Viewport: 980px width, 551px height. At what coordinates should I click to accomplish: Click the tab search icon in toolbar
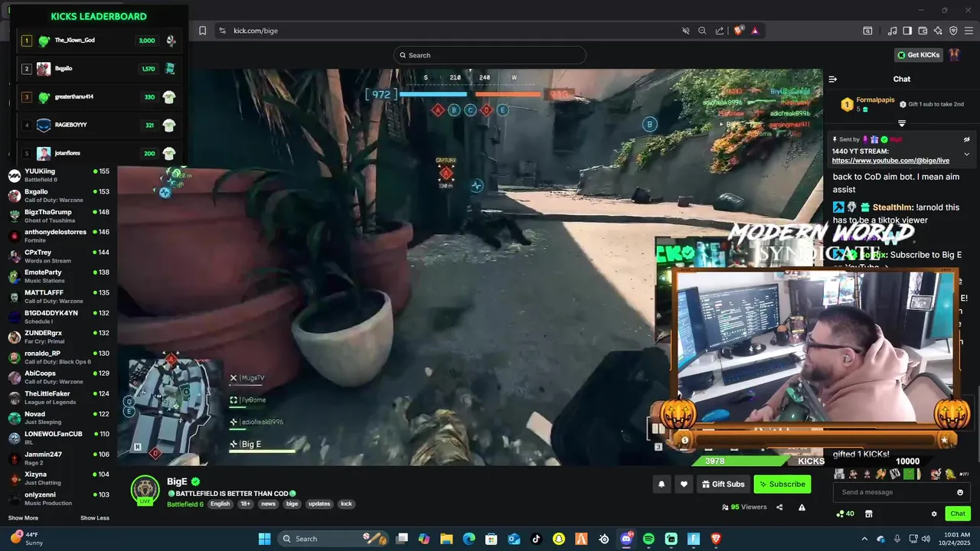tap(867, 31)
